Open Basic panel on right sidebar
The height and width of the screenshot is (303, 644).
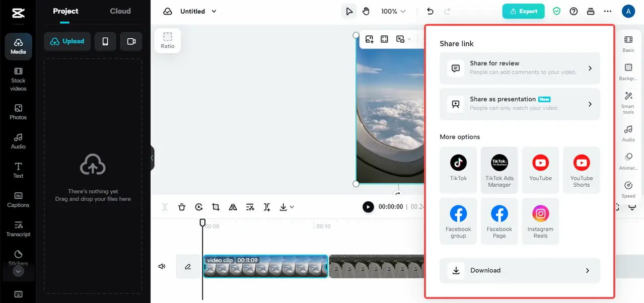point(628,44)
